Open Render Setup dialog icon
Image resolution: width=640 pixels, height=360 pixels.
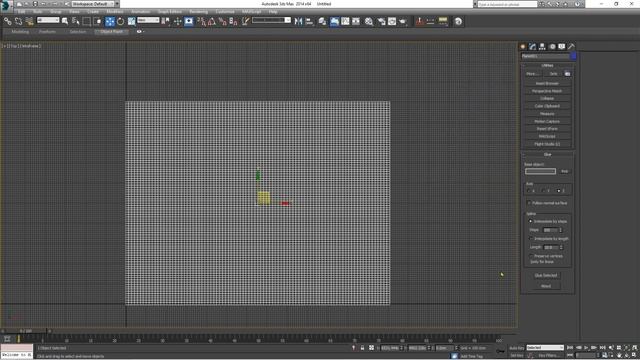pos(382,21)
